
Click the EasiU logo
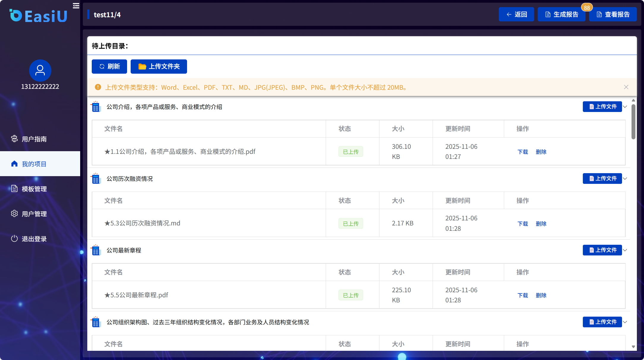39,16
